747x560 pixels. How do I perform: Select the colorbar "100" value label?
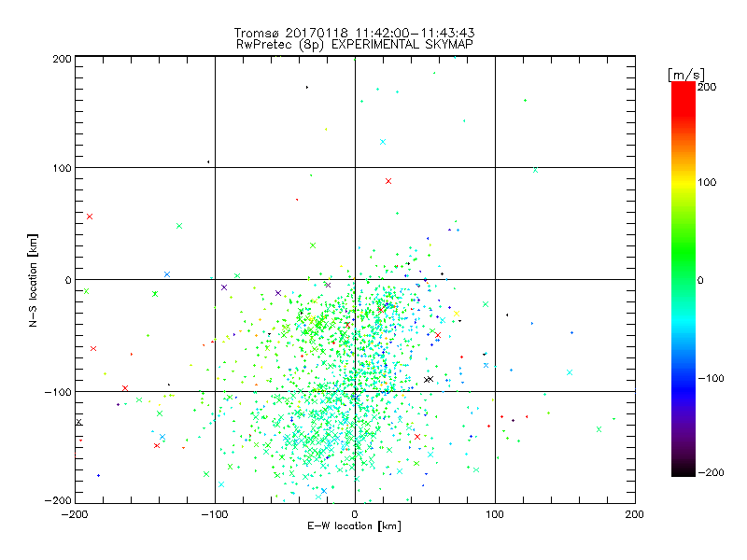pos(707,182)
